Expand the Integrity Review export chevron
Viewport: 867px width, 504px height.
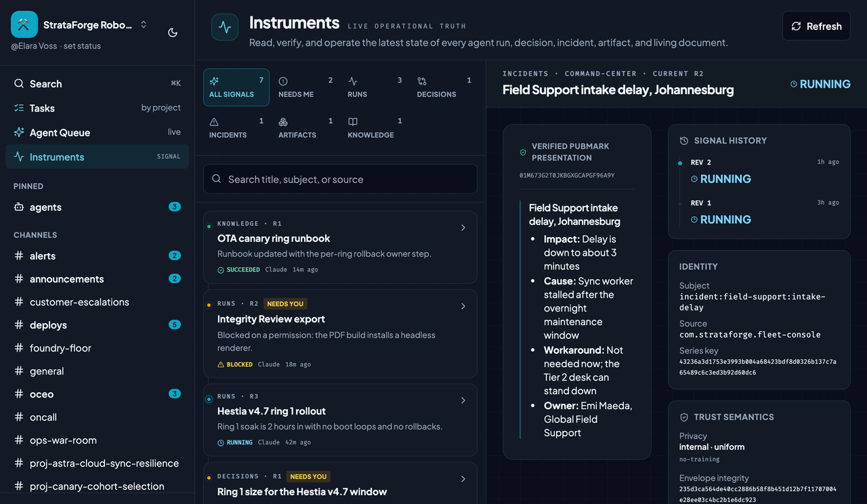(463, 306)
